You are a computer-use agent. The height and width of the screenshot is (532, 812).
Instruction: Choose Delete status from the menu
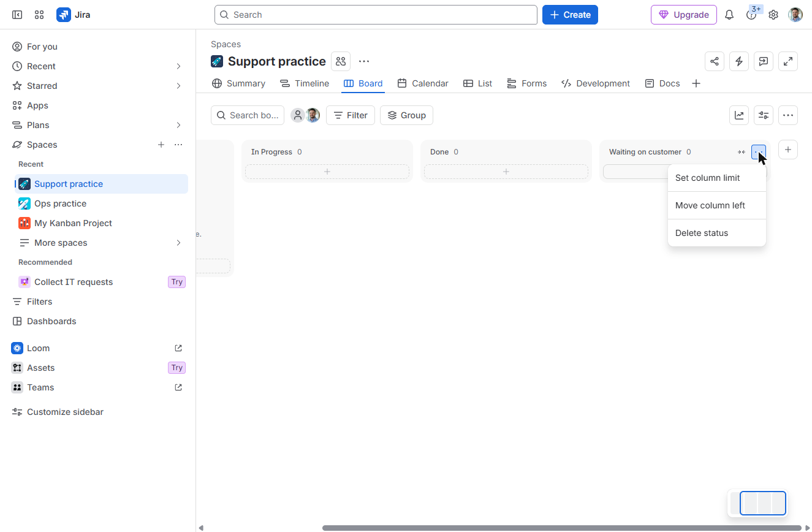pyautogui.click(x=717, y=233)
